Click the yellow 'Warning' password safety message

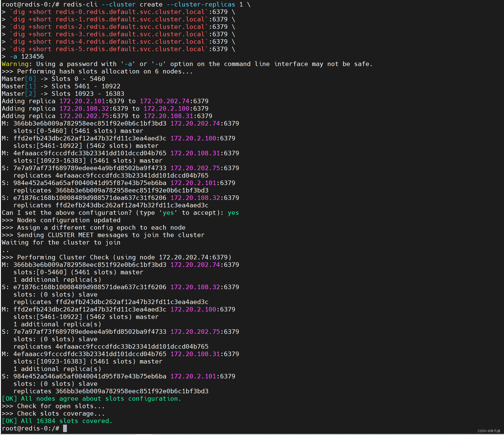187,64
